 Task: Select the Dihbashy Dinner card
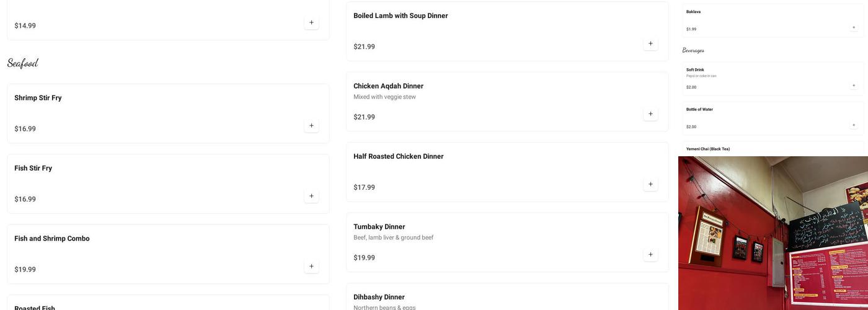tap(507, 298)
